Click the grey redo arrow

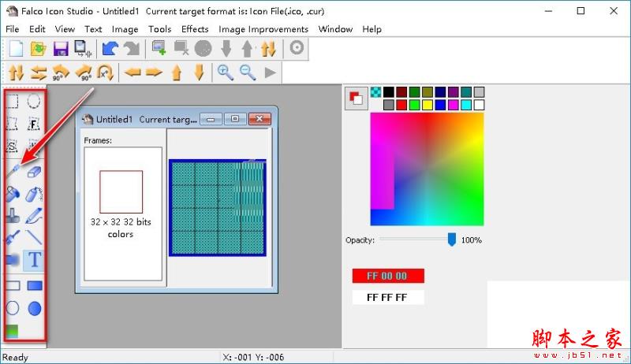coord(132,49)
